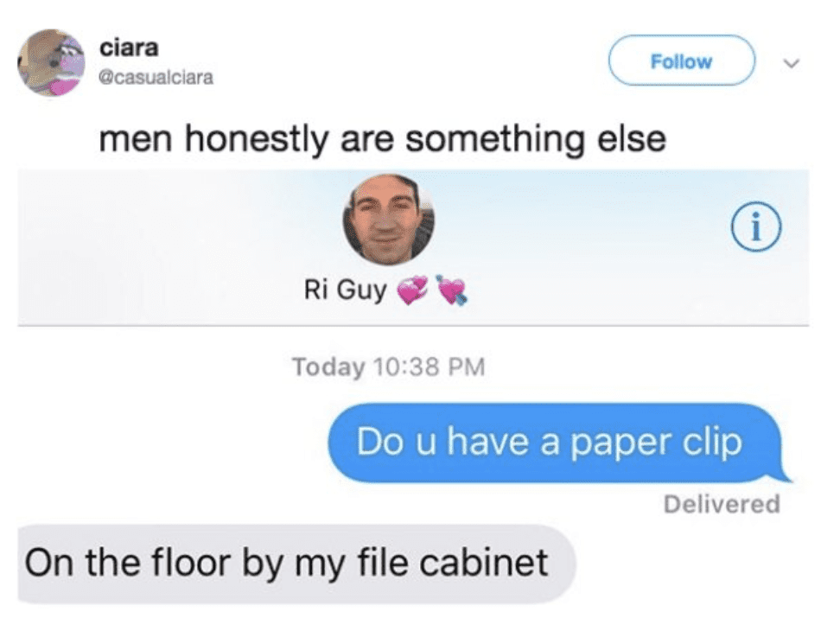840x631 pixels.
Task: Click the info icon in conversation header
Action: [x=756, y=227]
